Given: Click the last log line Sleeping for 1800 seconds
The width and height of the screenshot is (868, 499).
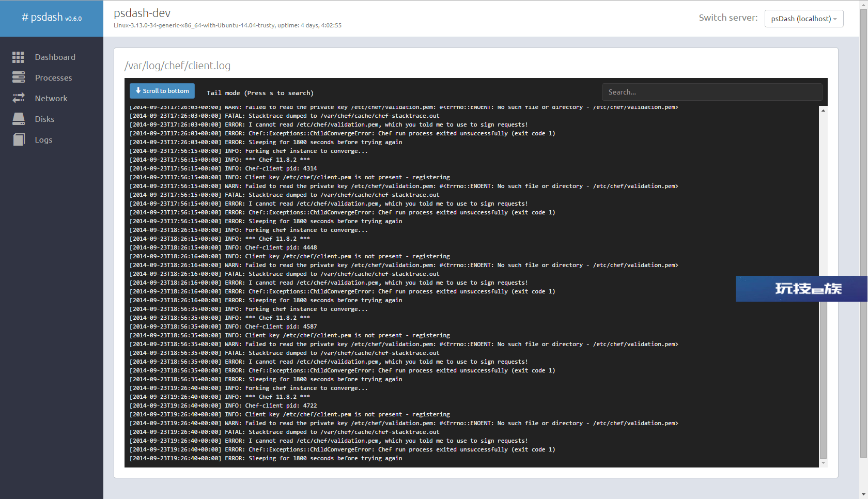Looking at the screenshot, I should point(266,458).
